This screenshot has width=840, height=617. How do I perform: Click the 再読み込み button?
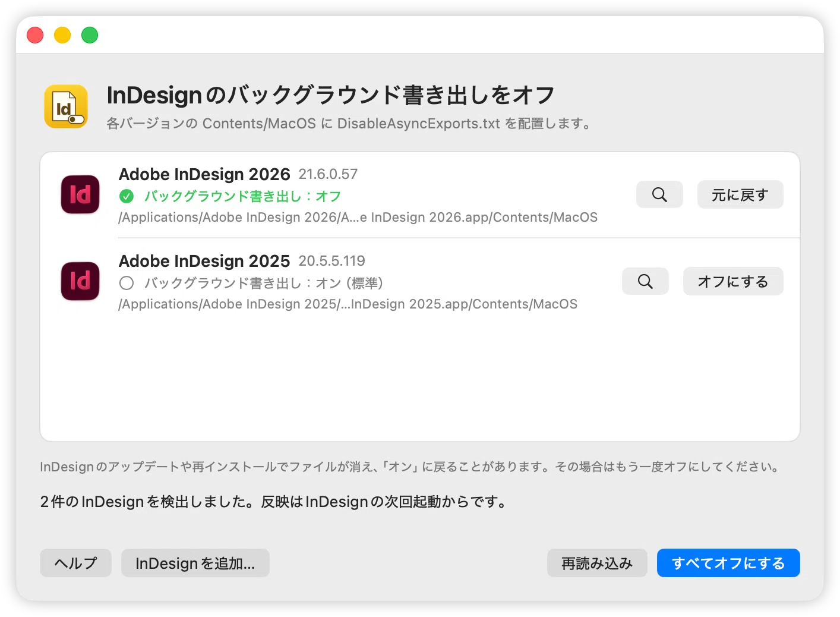pos(597,563)
